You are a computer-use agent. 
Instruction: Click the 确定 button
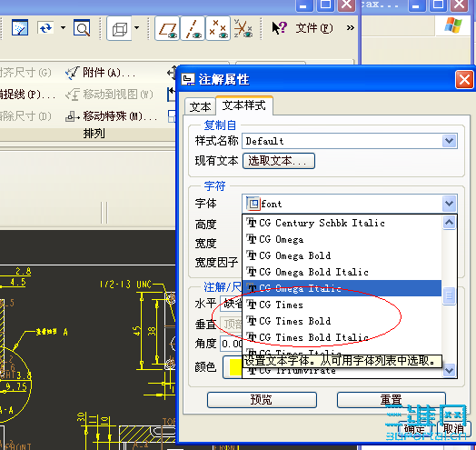click(x=414, y=429)
